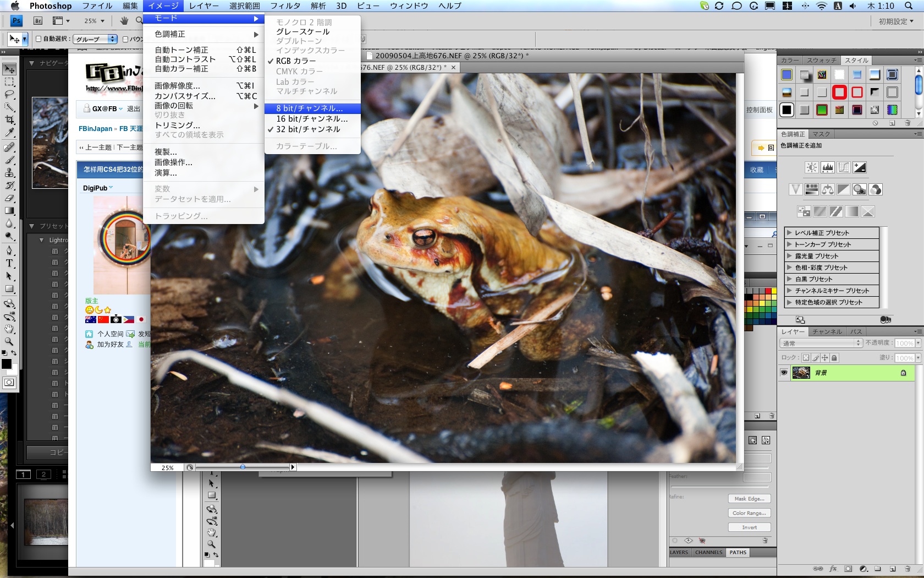
Task: Toggle Quick Mask mode
Action: coord(9,383)
